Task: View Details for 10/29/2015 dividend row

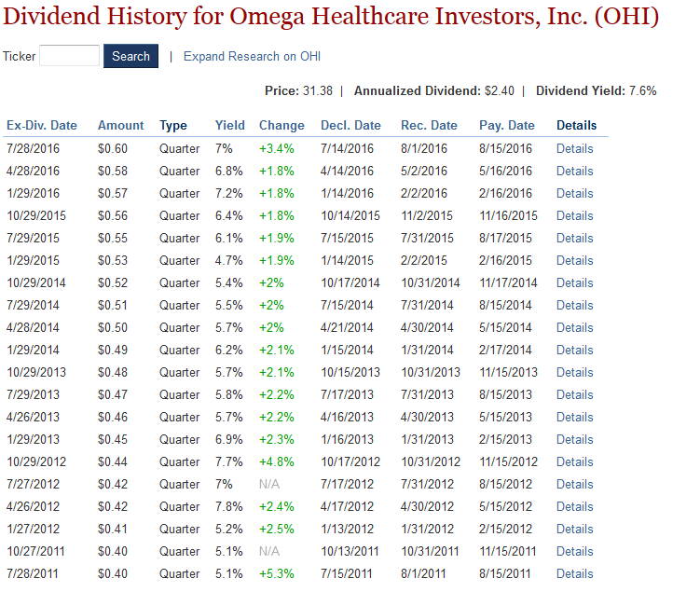Action: coord(574,215)
